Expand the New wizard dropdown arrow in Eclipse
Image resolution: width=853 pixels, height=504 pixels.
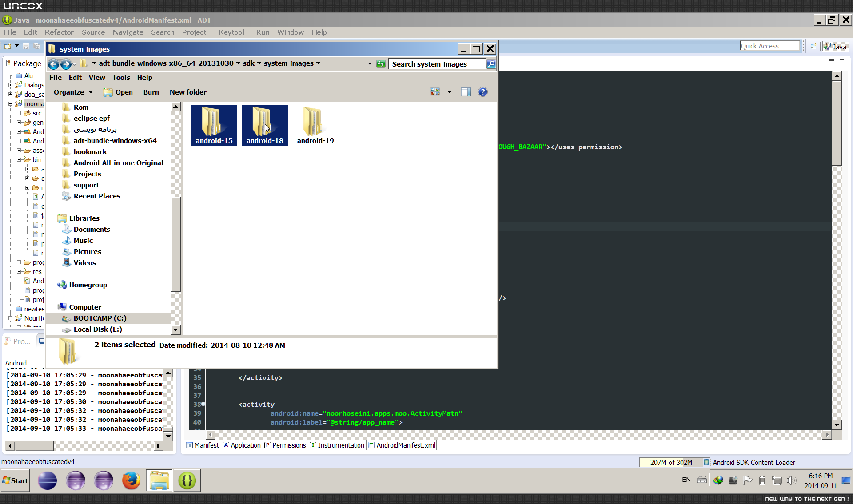coord(16,46)
